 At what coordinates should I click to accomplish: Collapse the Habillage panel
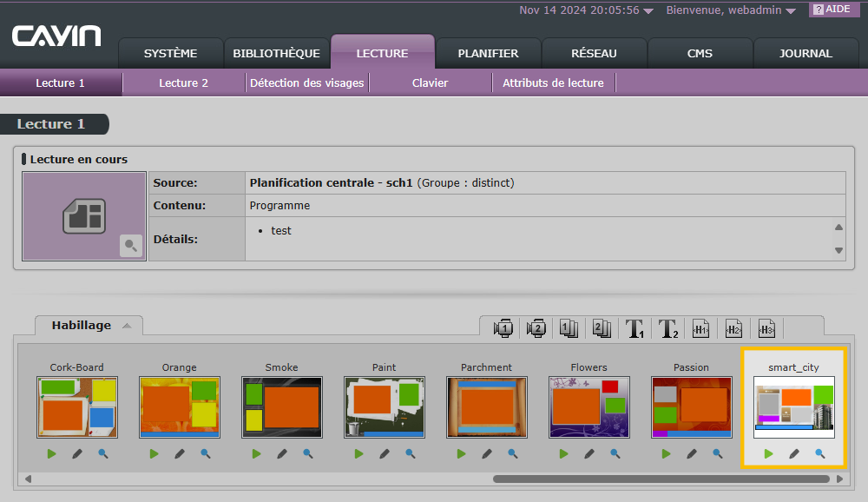coord(127,326)
